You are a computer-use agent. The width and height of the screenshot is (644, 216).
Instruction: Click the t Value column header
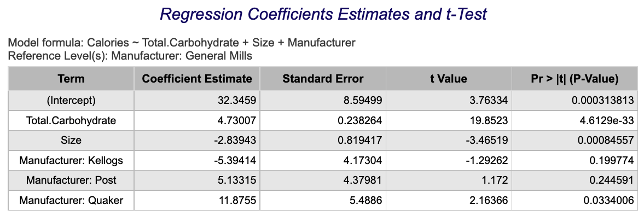(449, 79)
